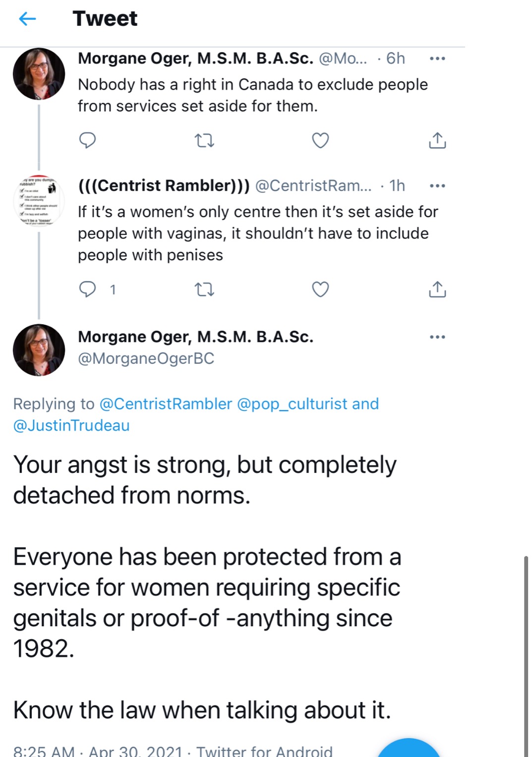Viewport: 532px width, 757px height.
Task: View Morgane Oger's top profile picture
Action: (x=39, y=74)
